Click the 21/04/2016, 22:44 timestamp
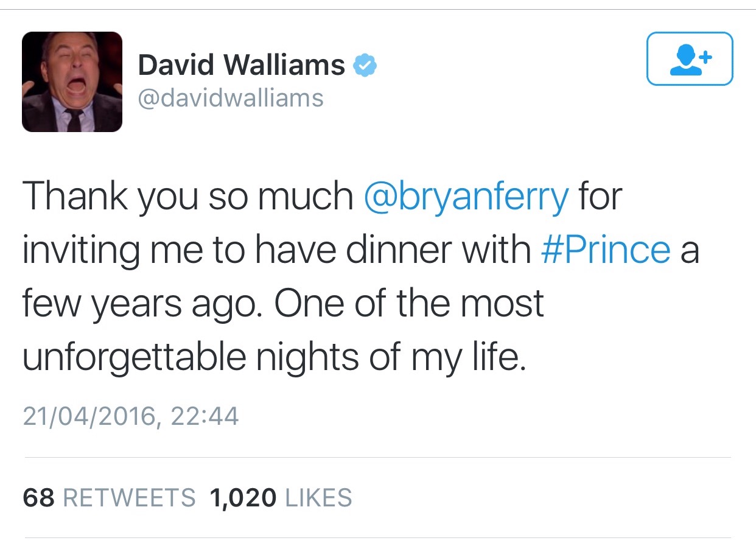Image resolution: width=756 pixels, height=549 pixels. 131,416
